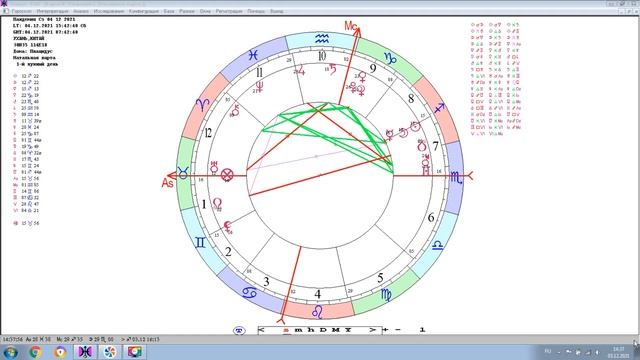The height and width of the screenshot is (360, 640).
Task: Select the Sun glyph near house 7
Action: 415,127
